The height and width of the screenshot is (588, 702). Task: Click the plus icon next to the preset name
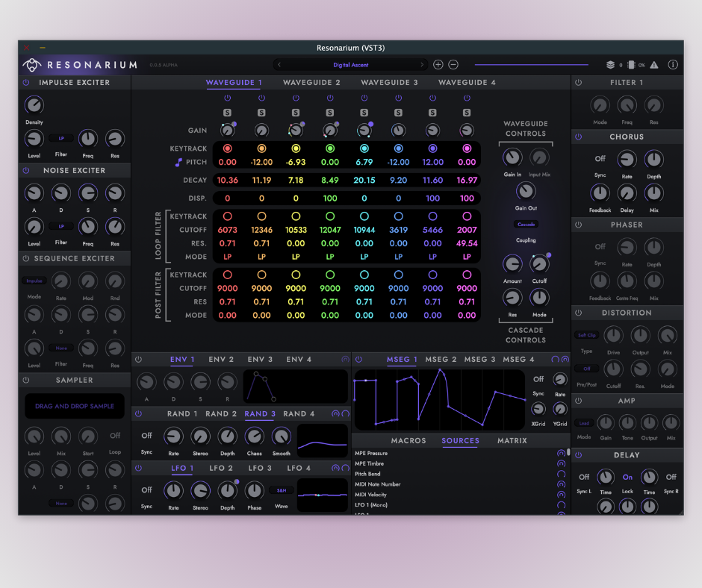point(438,65)
